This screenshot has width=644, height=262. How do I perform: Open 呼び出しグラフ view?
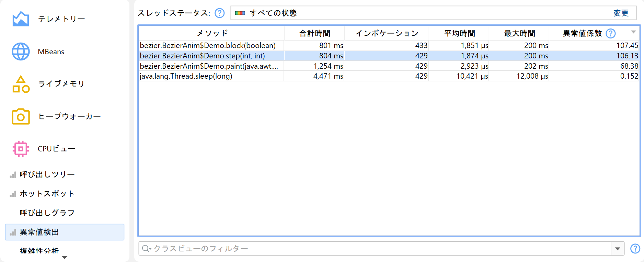tap(47, 213)
